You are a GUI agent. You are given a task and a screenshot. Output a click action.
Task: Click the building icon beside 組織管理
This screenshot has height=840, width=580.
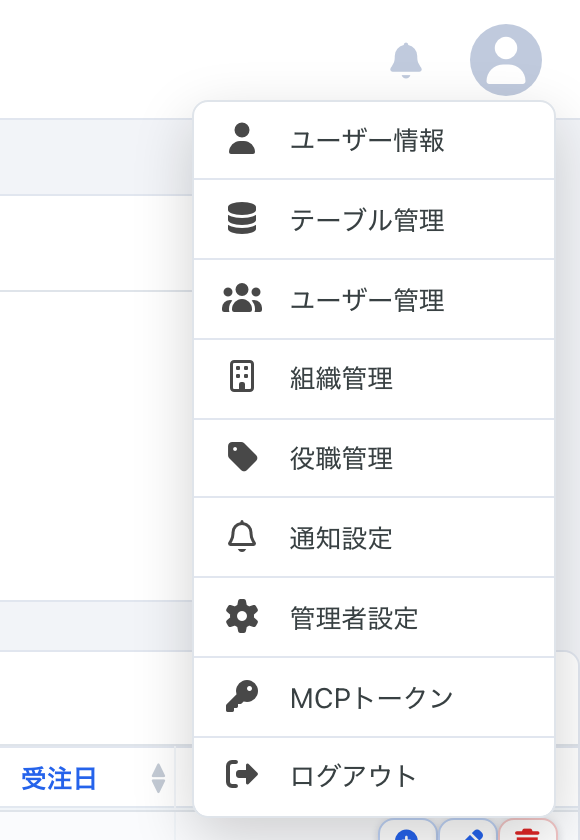click(x=242, y=377)
